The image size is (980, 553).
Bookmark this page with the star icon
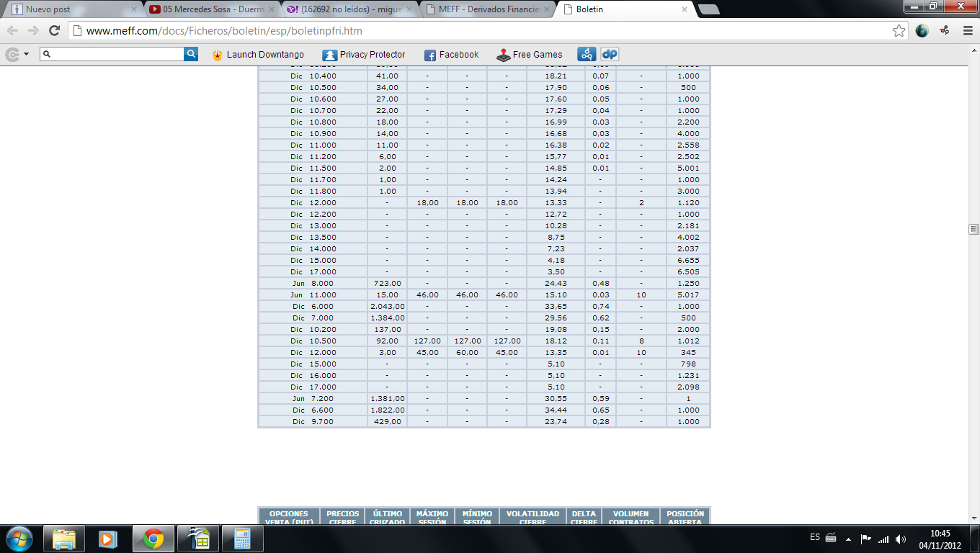click(x=899, y=31)
